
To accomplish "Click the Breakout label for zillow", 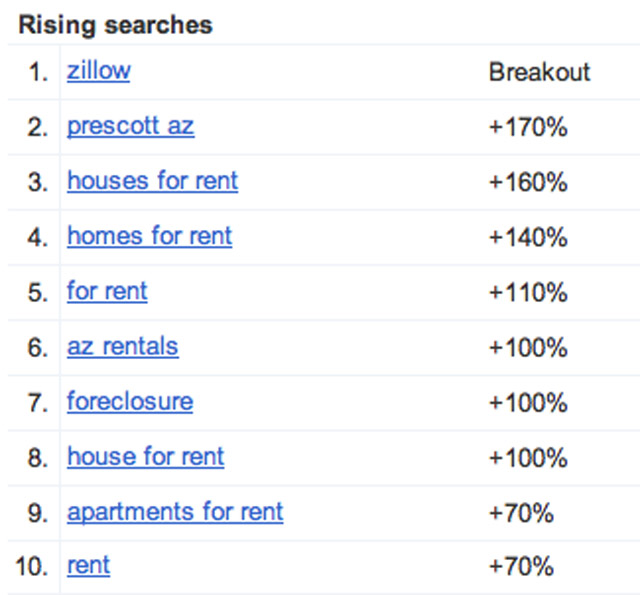I will (540, 72).
